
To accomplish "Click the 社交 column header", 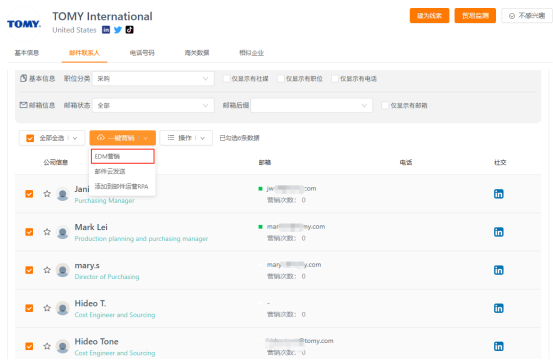I will click(x=500, y=162).
